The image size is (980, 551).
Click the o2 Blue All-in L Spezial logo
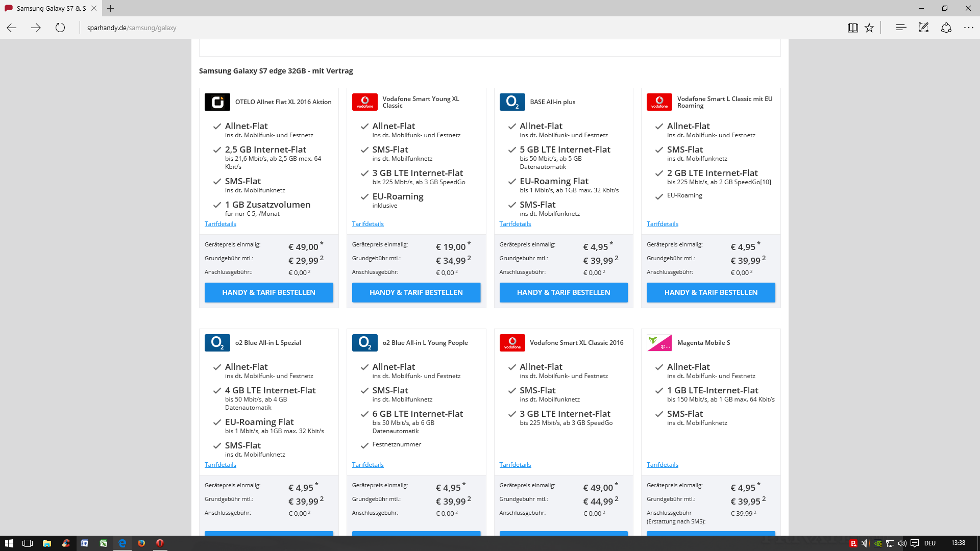pos(217,343)
